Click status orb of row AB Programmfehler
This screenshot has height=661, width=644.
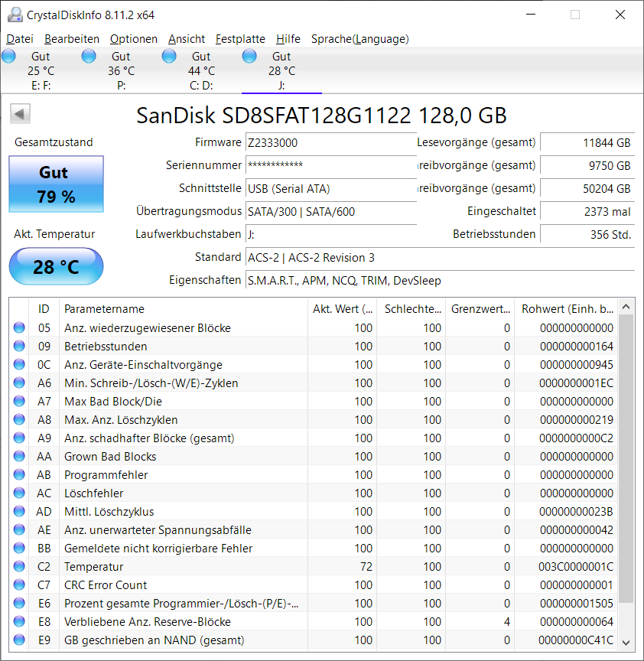click(x=19, y=474)
